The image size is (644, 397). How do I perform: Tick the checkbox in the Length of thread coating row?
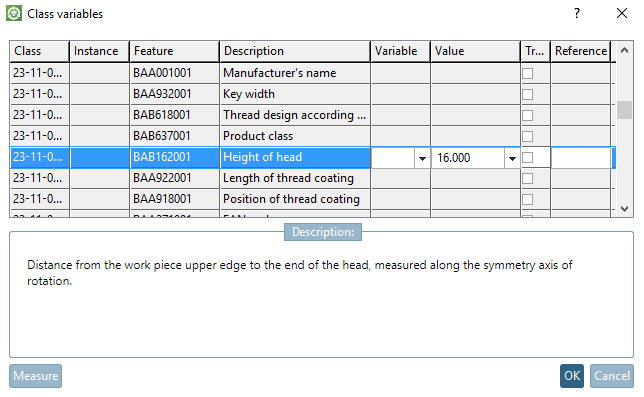click(x=527, y=178)
